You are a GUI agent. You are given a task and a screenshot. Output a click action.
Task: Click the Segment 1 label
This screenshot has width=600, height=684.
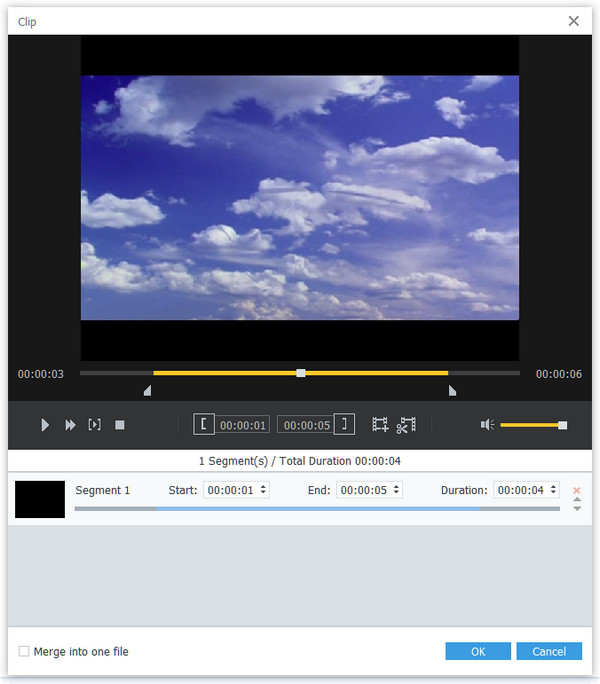coord(103,490)
